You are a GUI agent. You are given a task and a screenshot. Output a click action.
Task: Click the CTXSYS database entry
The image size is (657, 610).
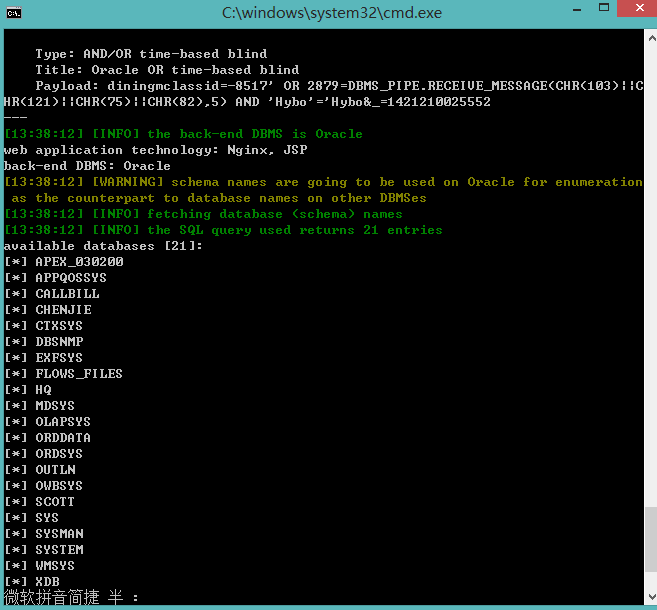[44, 326]
